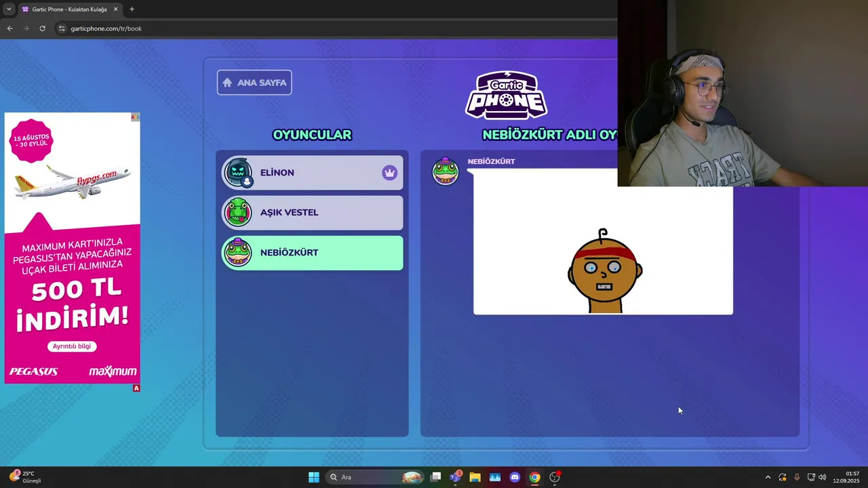Expand the tab search dropdown arrow
This screenshot has width=868, height=488.
8,9
